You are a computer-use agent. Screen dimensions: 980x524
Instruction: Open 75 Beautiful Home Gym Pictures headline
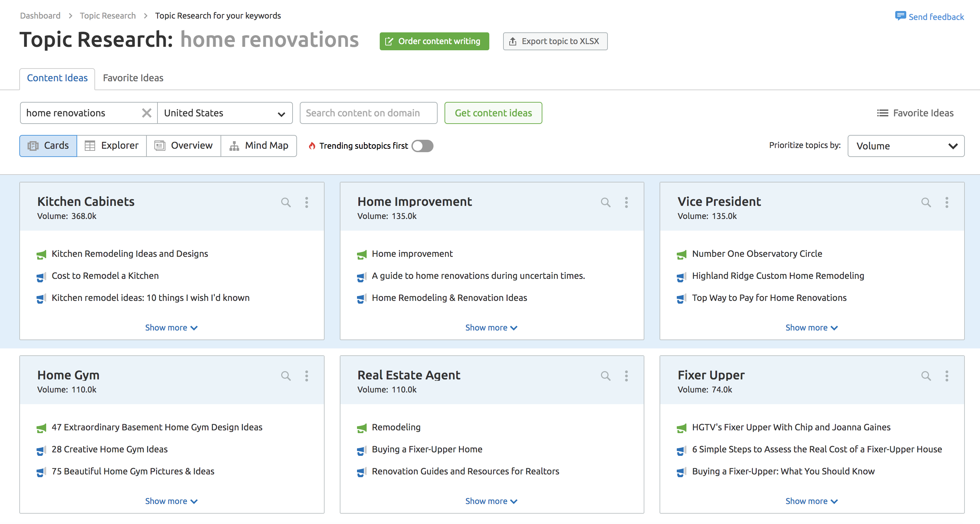tap(133, 472)
